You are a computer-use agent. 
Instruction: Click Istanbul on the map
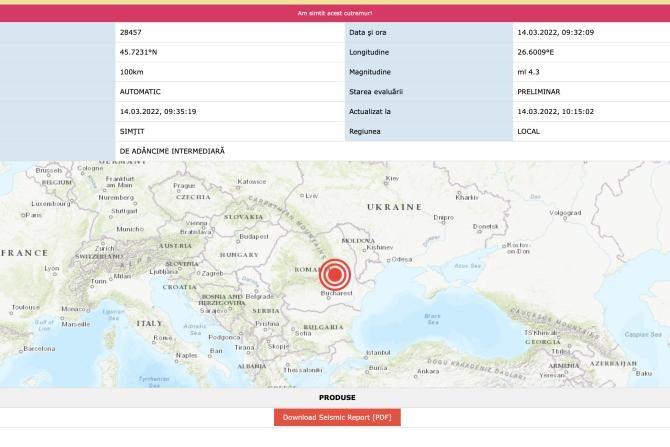click(378, 353)
